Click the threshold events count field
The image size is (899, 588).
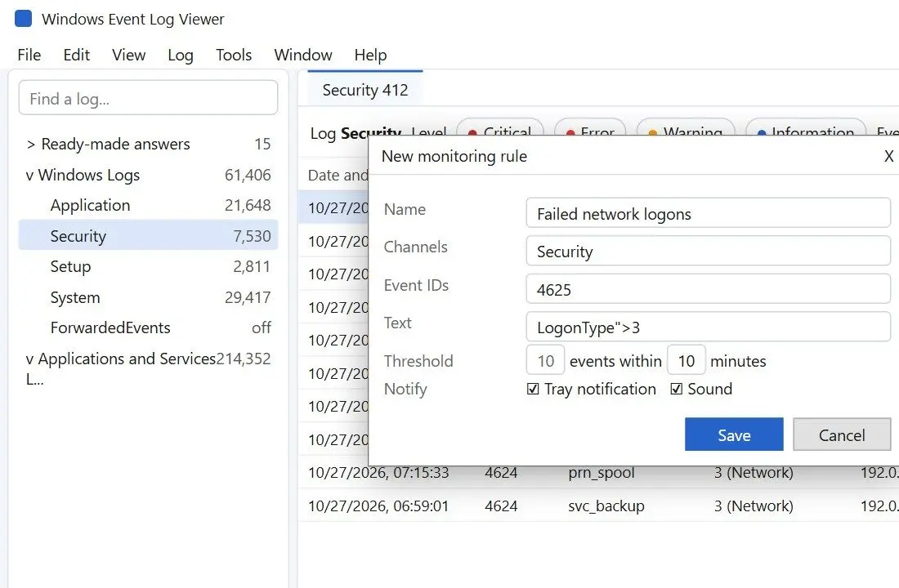(545, 360)
